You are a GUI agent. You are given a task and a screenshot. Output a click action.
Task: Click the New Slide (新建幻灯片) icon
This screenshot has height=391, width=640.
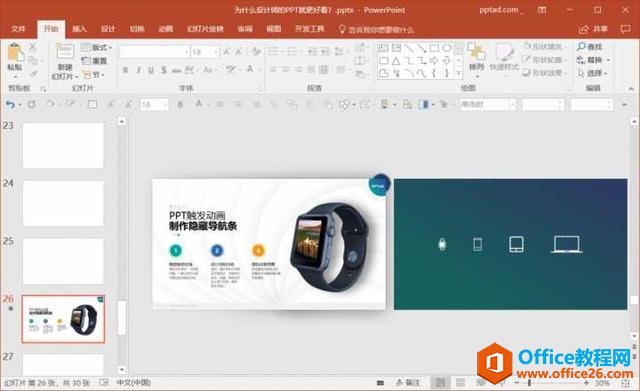click(65, 52)
